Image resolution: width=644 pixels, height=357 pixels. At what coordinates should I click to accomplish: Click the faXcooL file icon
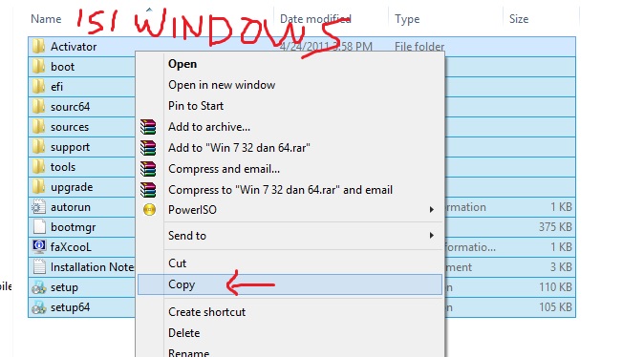pos(38,247)
